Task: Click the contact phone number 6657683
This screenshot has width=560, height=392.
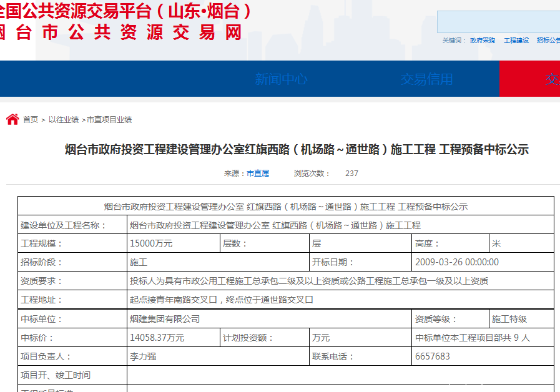Action: [x=432, y=356]
